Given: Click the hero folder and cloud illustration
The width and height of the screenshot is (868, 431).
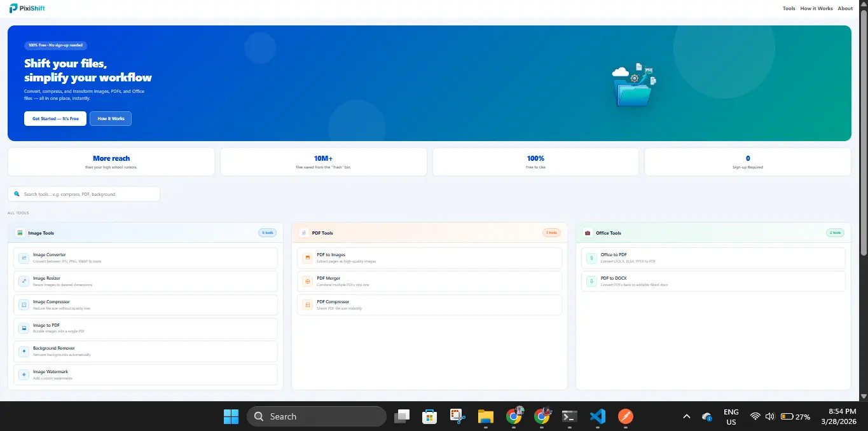Looking at the screenshot, I should point(634,85).
